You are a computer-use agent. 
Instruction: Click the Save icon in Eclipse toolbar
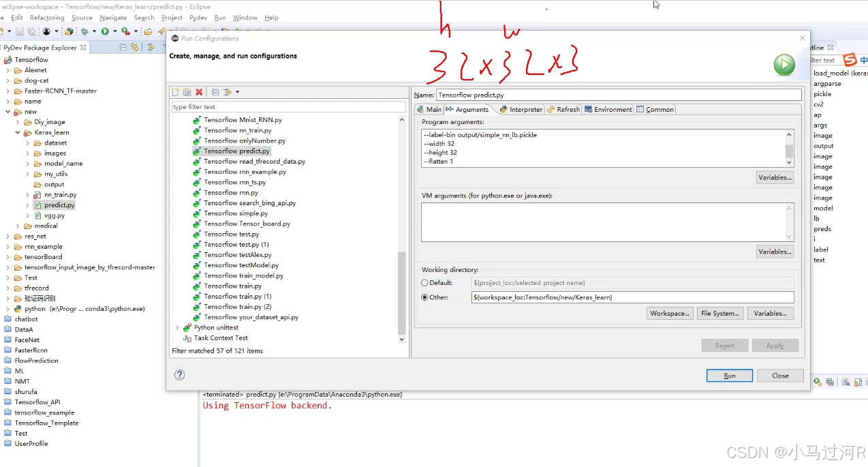pyautogui.click(x=20, y=31)
